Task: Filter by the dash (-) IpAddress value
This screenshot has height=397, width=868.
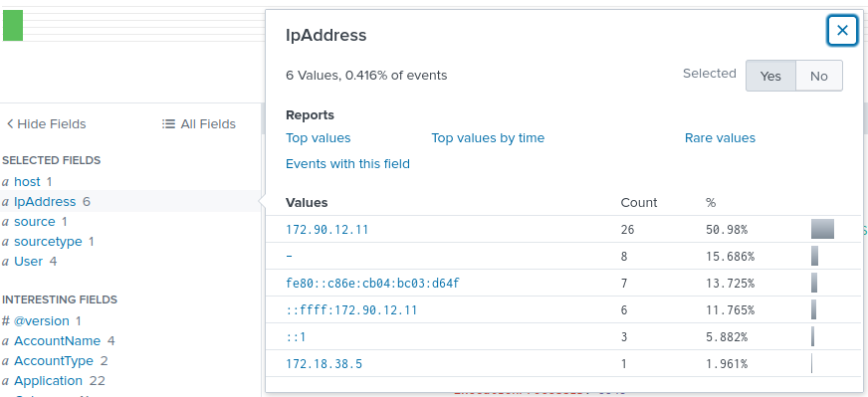Action: tap(290, 257)
